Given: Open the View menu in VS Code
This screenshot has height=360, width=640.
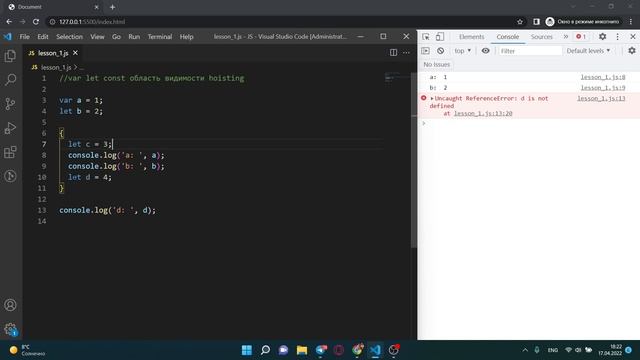Looking at the screenshot, I should 97,37.
